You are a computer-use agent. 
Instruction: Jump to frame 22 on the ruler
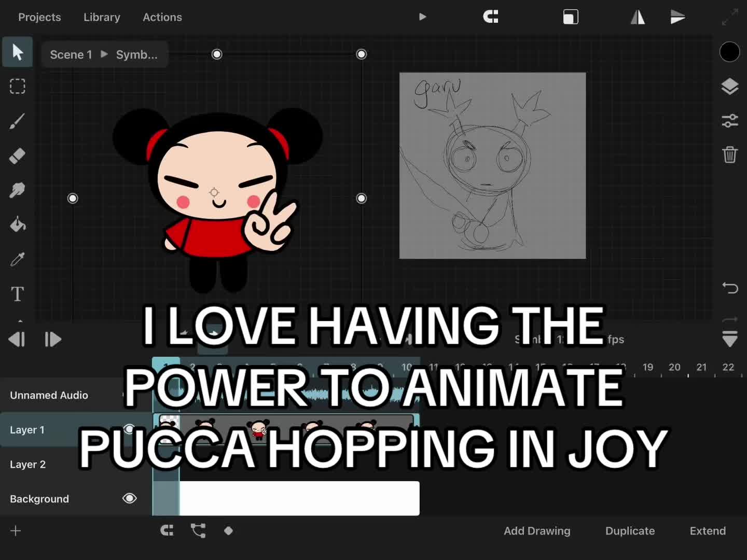click(x=728, y=367)
